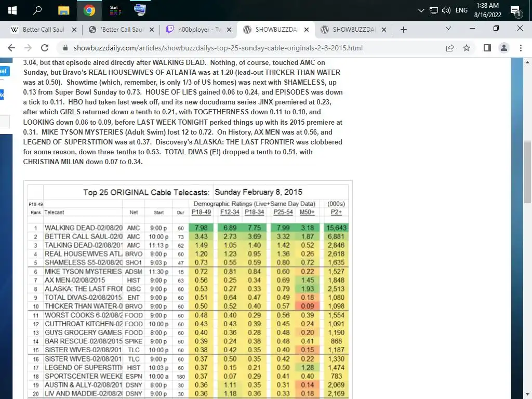Open the Windows Start menu
The image size is (532, 399).
(12, 10)
